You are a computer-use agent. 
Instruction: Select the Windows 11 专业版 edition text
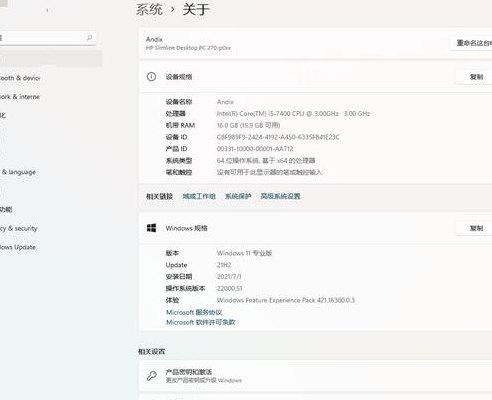(x=244, y=253)
